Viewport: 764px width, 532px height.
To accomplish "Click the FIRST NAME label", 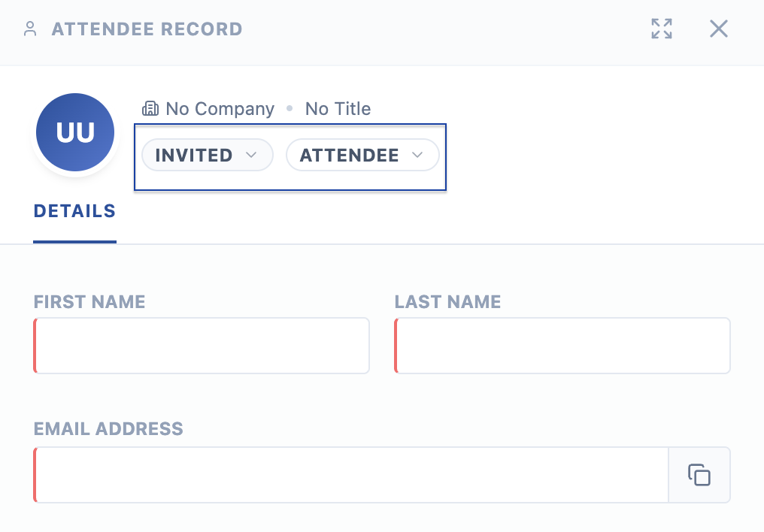I will [89, 302].
